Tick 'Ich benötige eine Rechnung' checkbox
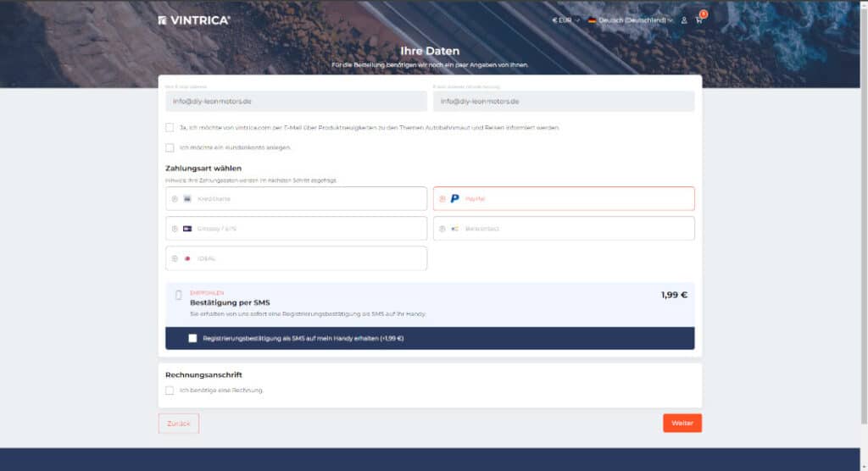This screenshot has height=471, width=868. pos(170,391)
